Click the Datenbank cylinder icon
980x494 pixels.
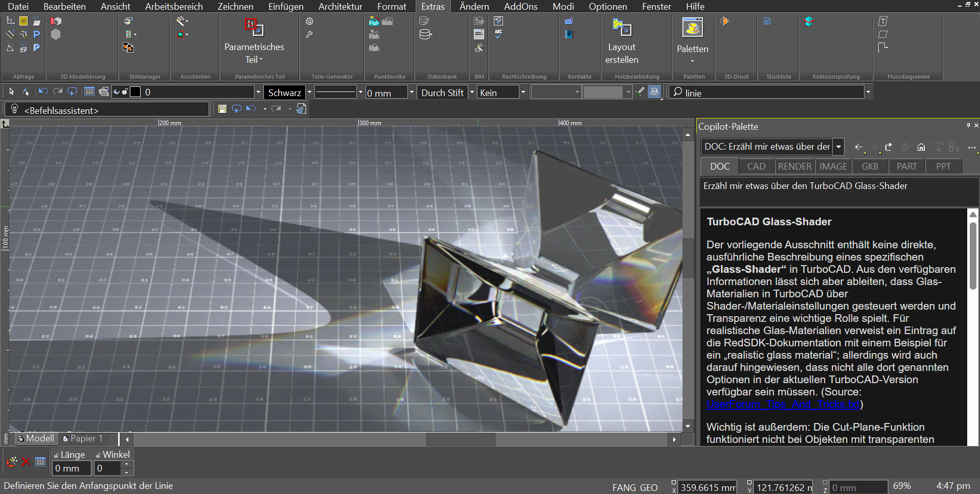click(x=425, y=35)
